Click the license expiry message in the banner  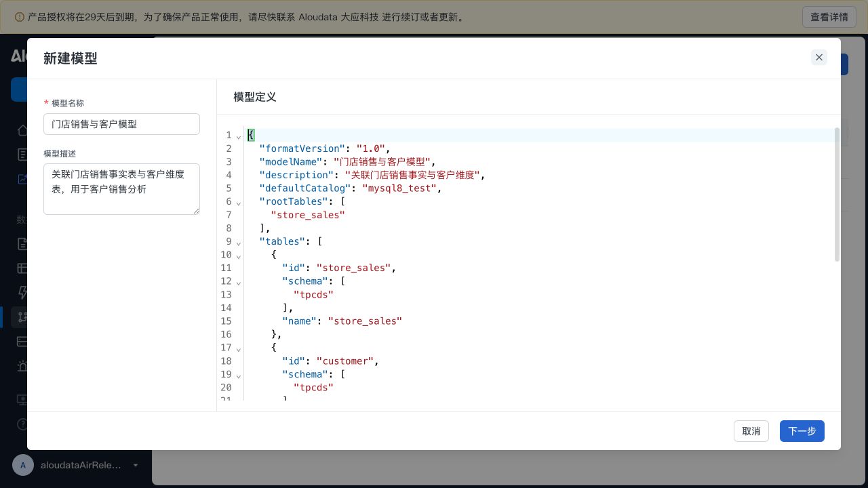tap(247, 17)
